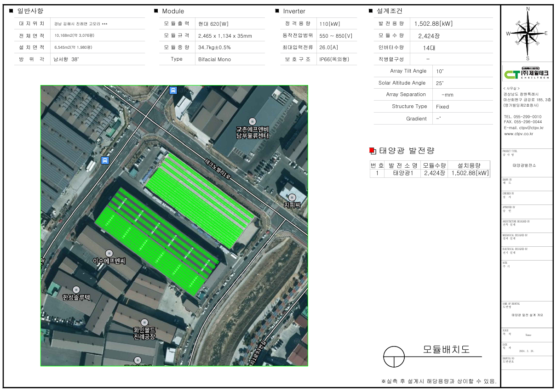Click the 1,502.88[kW] value in 설계조건

click(x=433, y=23)
